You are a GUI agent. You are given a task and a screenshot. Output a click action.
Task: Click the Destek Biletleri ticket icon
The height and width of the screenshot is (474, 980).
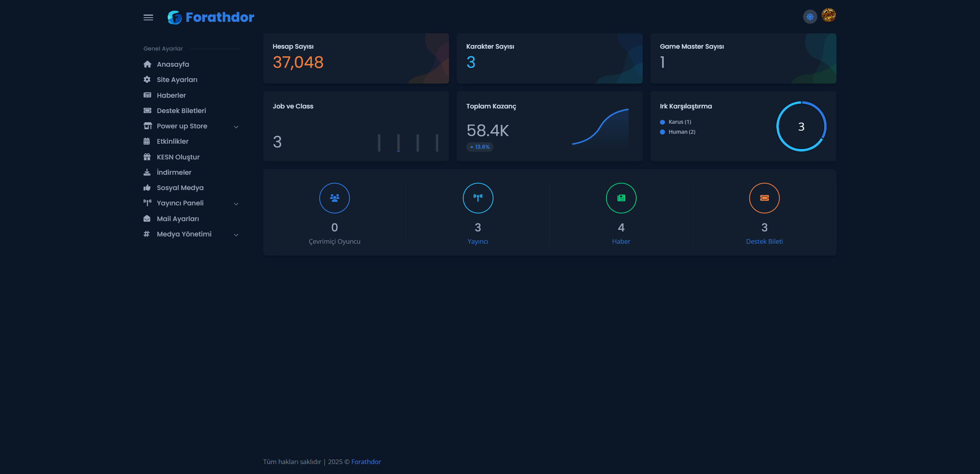(147, 110)
